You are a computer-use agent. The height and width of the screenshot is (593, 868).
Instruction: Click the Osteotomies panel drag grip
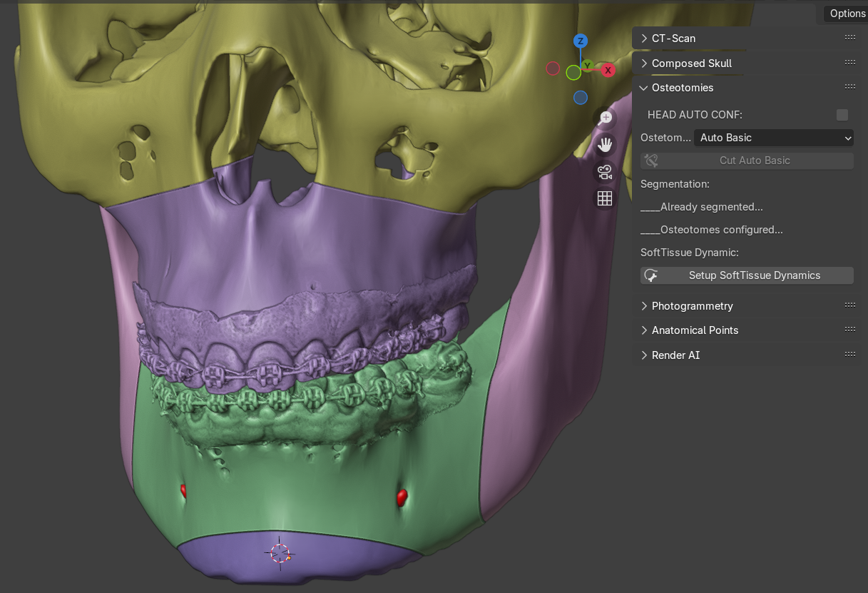[x=849, y=87]
